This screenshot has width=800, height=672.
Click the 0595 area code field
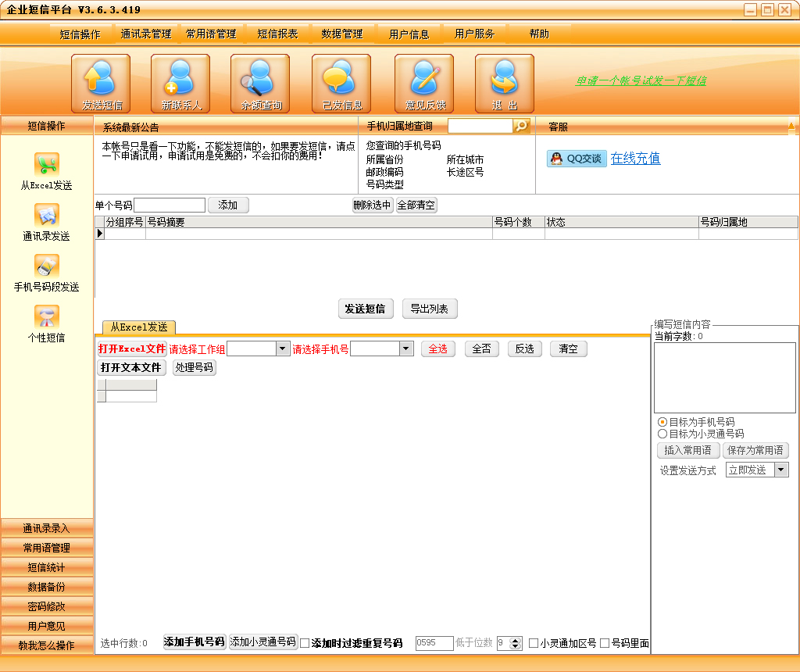434,643
